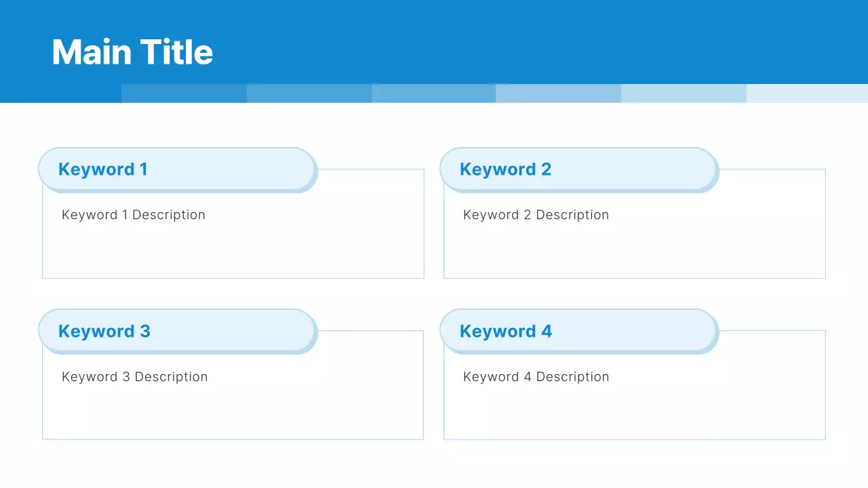This screenshot has width=868, height=488.
Task: Pick the last, palest segment of the header stripe
Action: tap(807, 94)
